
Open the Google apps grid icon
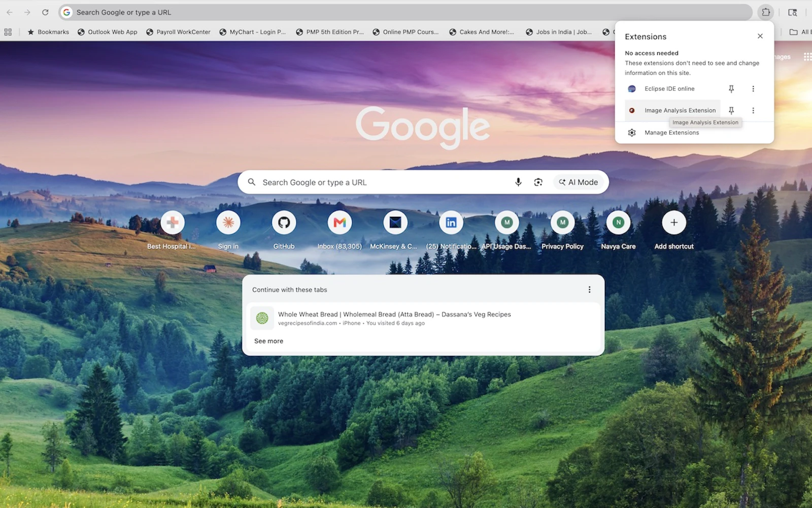pos(807,57)
